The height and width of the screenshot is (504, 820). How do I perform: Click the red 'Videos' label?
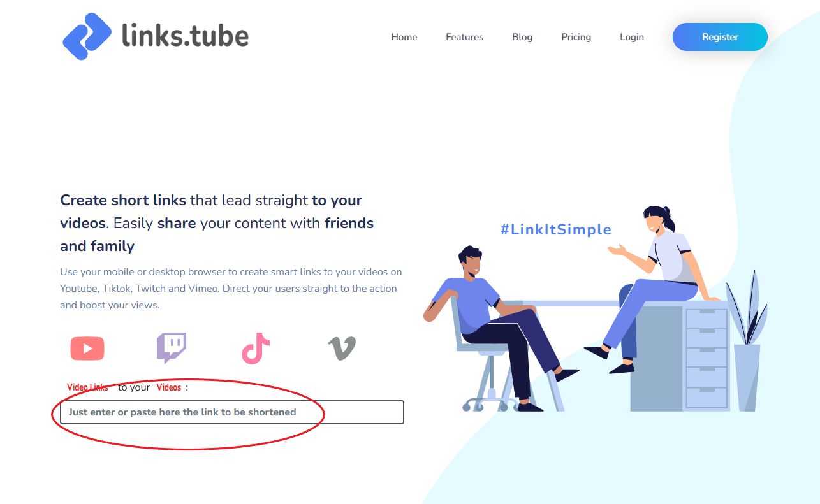pos(169,387)
